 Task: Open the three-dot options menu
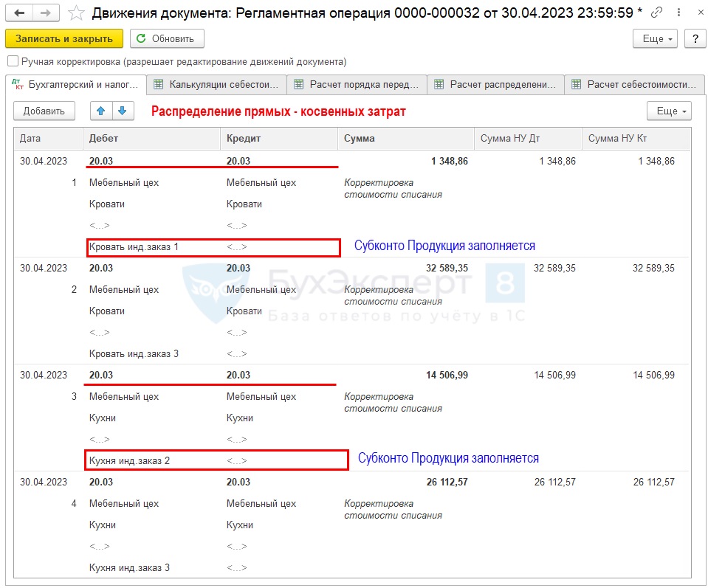coord(678,13)
